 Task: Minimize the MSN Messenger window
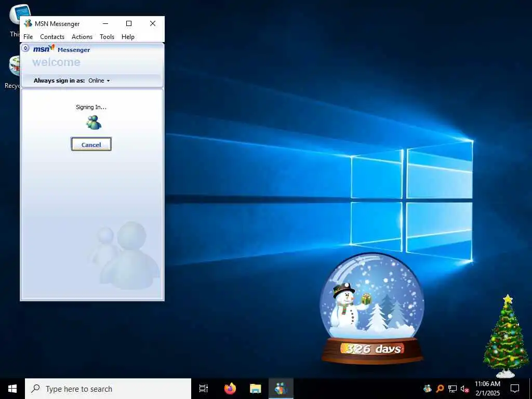click(105, 23)
